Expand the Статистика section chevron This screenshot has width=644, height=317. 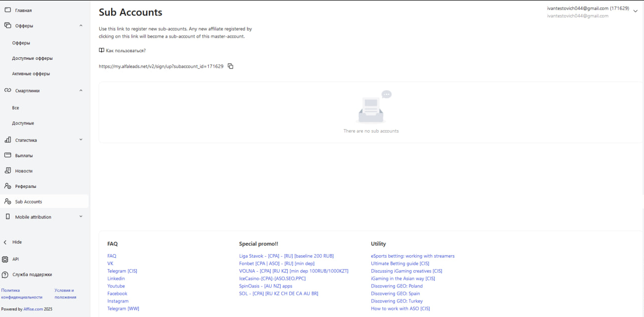click(x=81, y=140)
